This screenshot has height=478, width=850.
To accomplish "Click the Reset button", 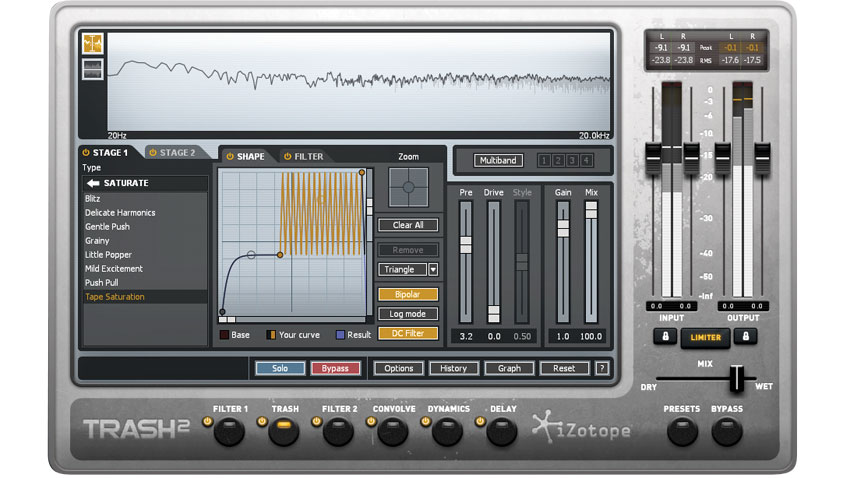I will tap(564, 369).
